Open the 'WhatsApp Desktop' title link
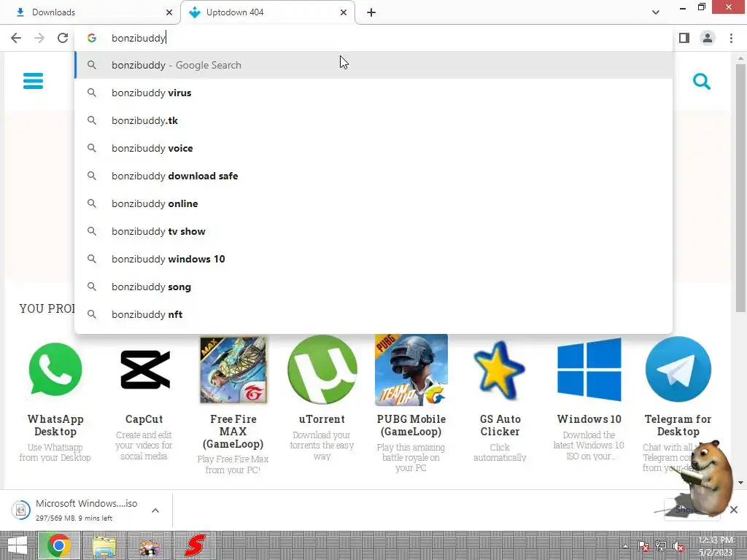The image size is (747, 560). pos(55,425)
